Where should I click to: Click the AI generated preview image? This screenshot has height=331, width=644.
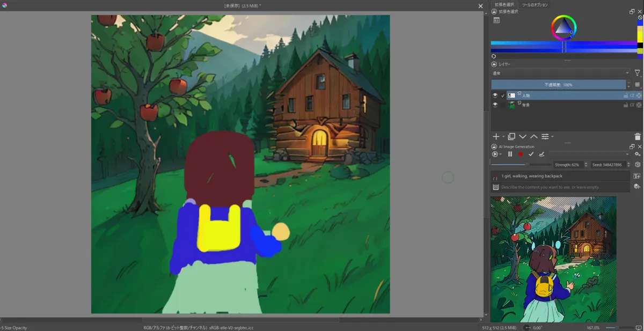tap(553, 259)
